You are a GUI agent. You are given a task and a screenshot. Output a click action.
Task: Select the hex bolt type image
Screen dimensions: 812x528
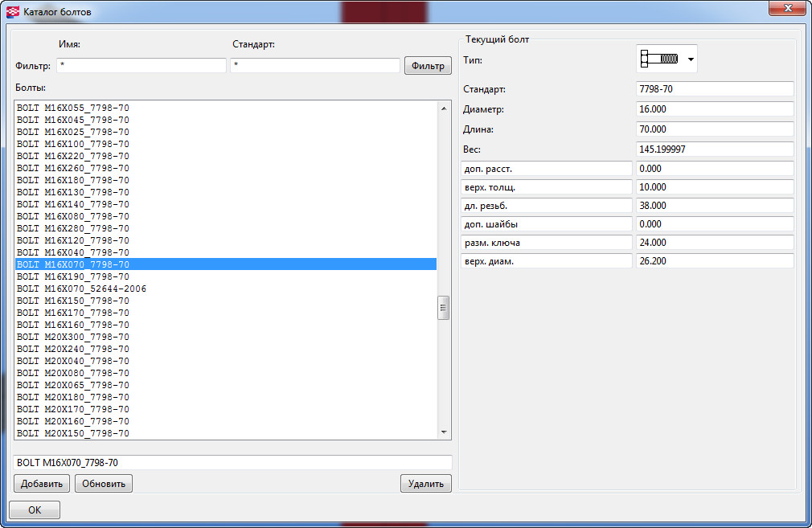click(x=659, y=59)
